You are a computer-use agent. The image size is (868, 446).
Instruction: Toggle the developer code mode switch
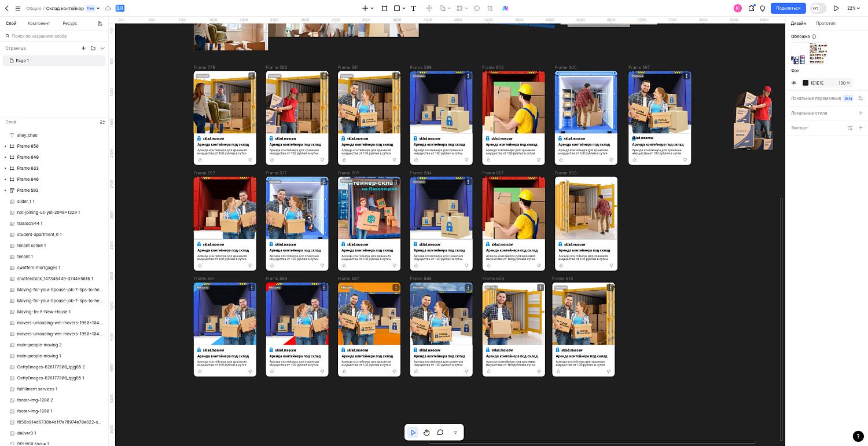pos(818,8)
